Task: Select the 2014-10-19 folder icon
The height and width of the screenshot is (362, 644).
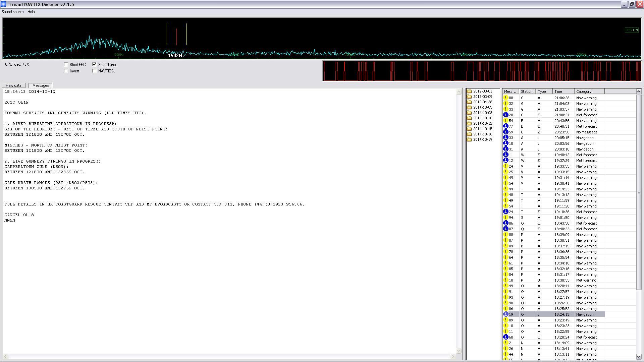Action: 470,139
